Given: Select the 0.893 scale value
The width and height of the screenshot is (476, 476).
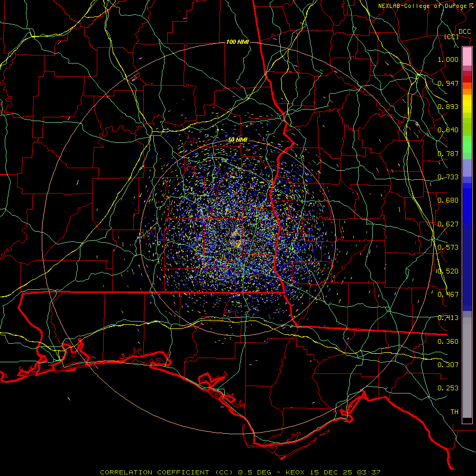Looking at the screenshot, I should (x=448, y=106).
